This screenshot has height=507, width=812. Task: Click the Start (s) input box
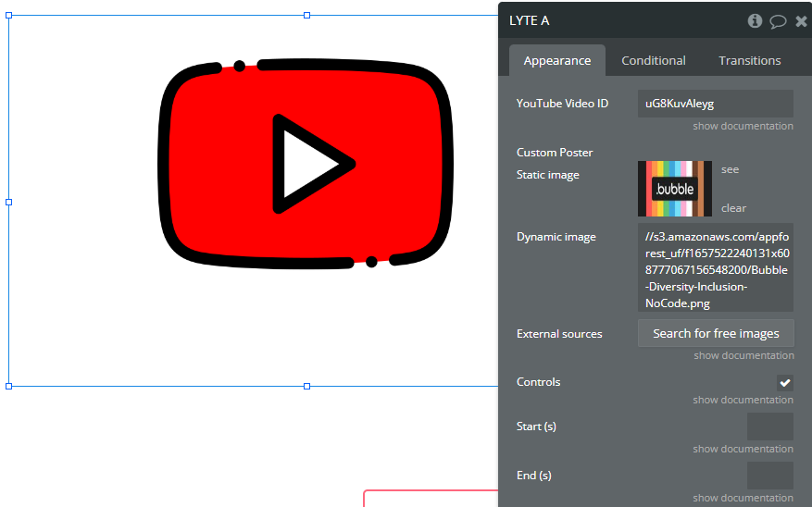tap(770, 427)
